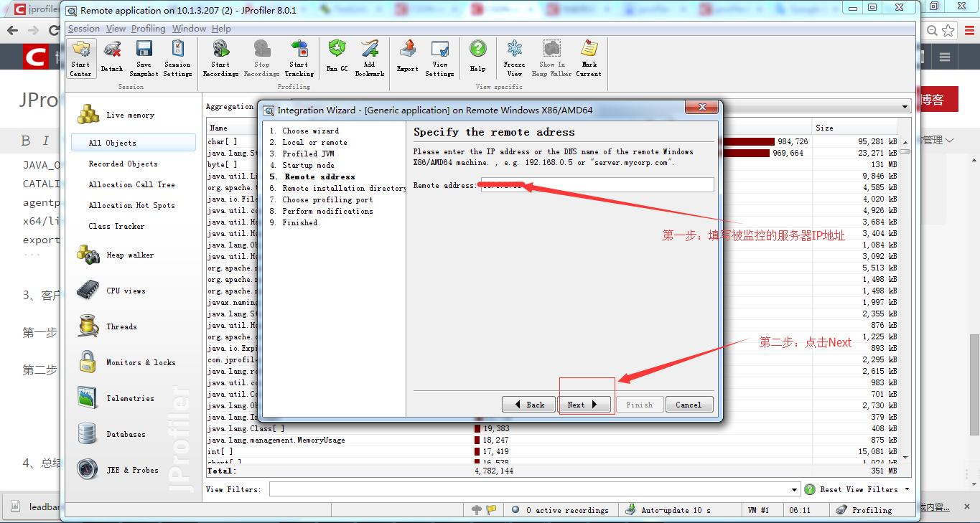980x523 pixels.
Task: Open CPU views section in sidebar
Action: coord(126,291)
